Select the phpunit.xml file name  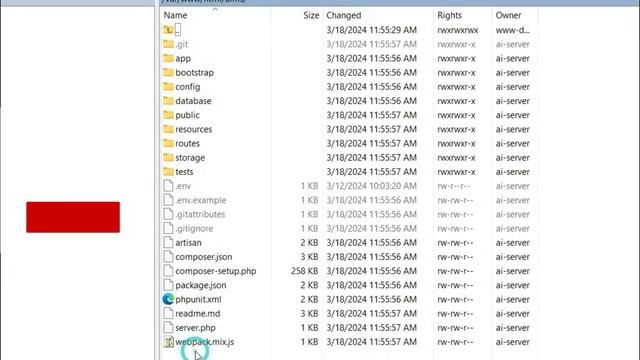pyautogui.click(x=198, y=299)
